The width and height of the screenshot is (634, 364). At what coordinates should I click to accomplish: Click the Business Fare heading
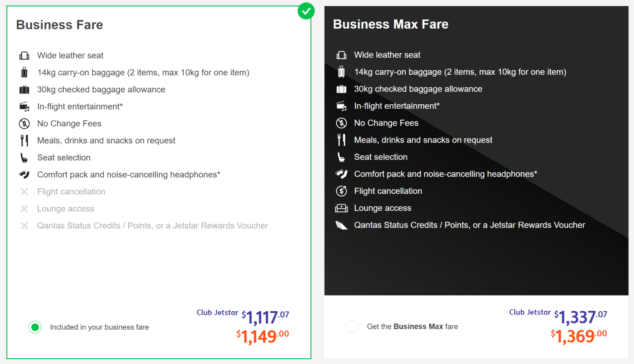pos(59,25)
